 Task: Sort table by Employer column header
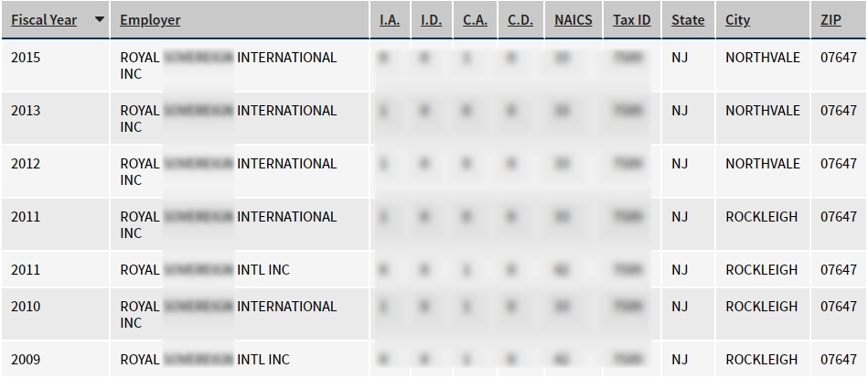(150, 20)
